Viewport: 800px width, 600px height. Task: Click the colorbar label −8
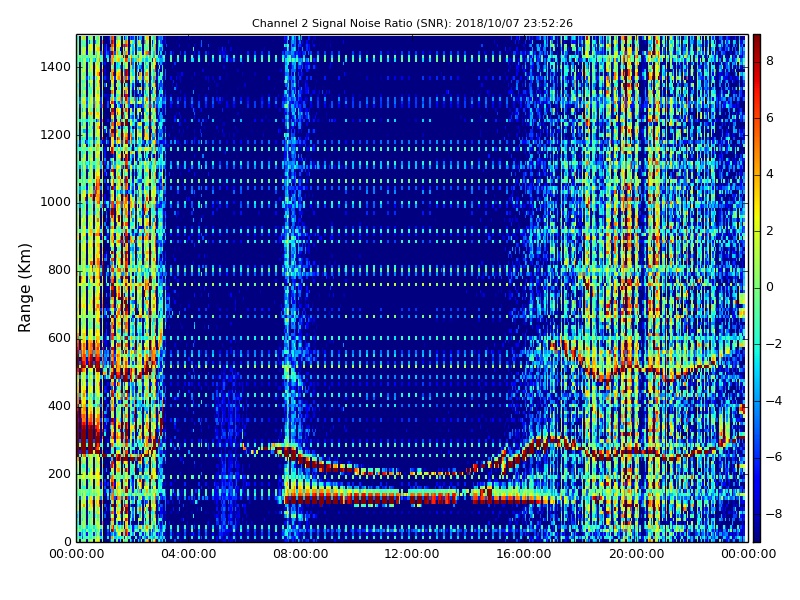click(774, 514)
